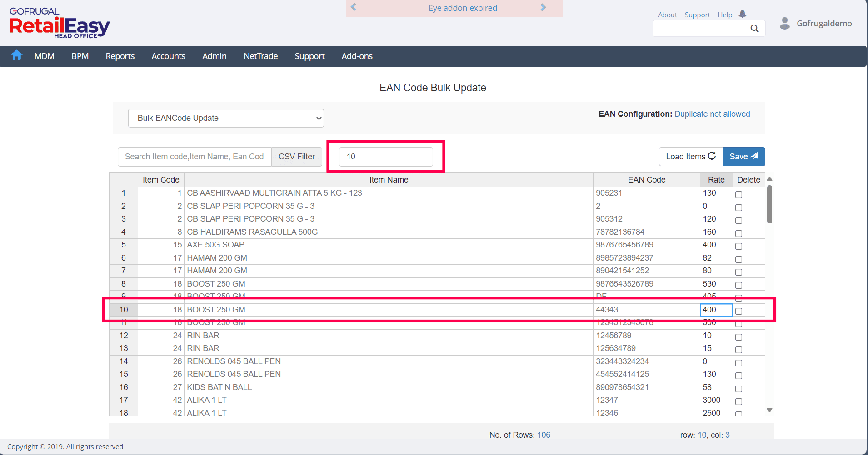Click the row number field containing 10
The width and height of the screenshot is (868, 455).
pyautogui.click(x=386, y=157)
